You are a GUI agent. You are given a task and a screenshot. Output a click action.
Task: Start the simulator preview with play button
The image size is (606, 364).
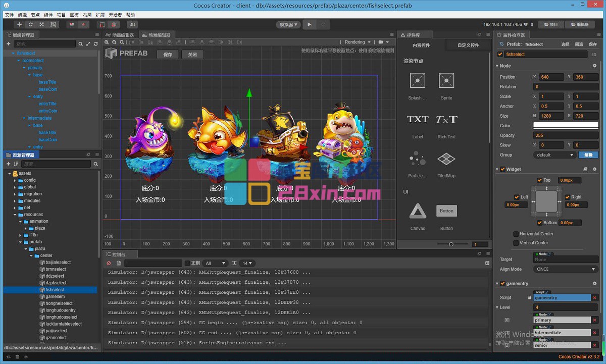310,24
